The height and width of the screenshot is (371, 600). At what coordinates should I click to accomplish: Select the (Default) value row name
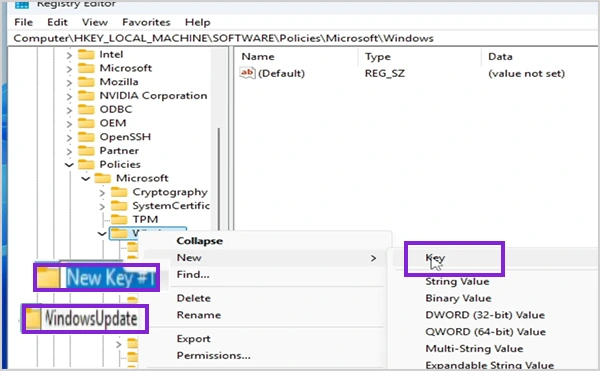click(281, 73)
